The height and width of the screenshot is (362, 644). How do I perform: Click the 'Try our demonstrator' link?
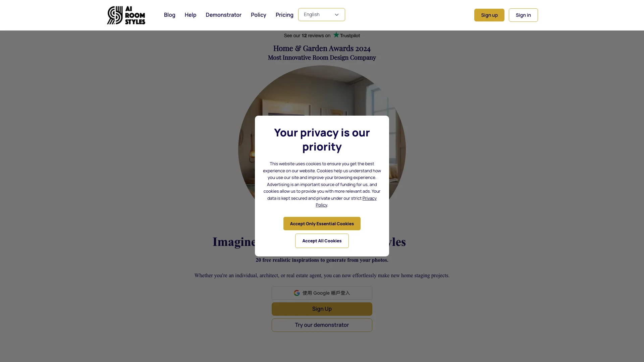[x=322, y=324]
